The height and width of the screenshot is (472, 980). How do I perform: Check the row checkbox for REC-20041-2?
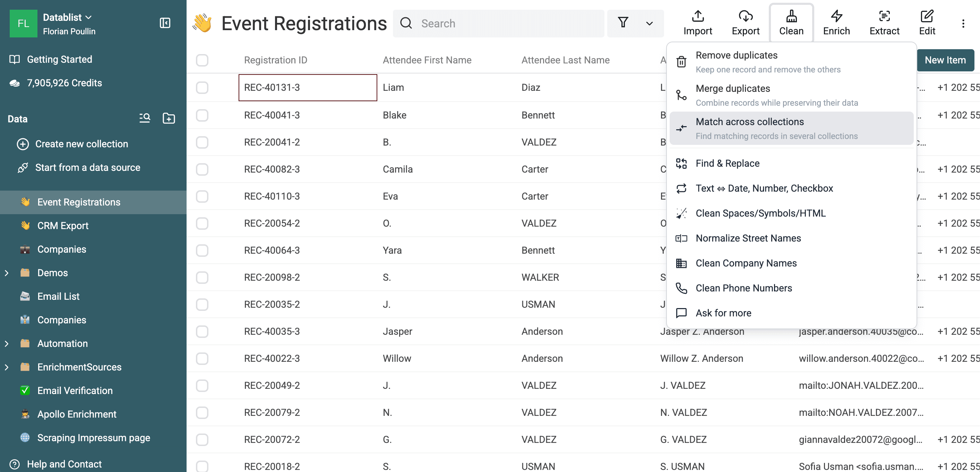point(202,142)
